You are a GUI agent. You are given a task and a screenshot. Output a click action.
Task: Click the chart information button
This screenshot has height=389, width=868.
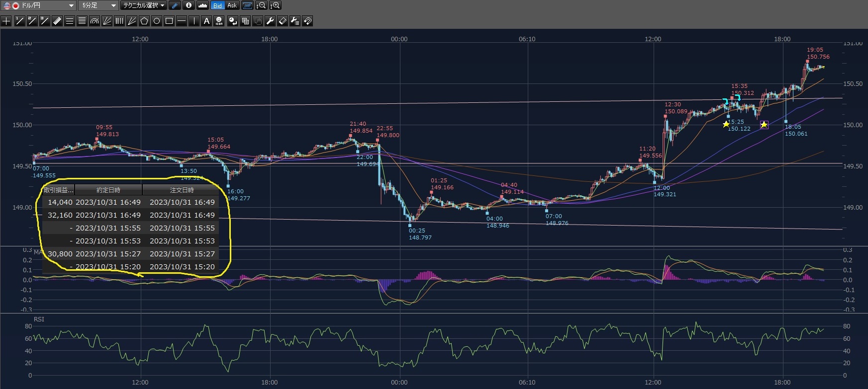point(189,5)
